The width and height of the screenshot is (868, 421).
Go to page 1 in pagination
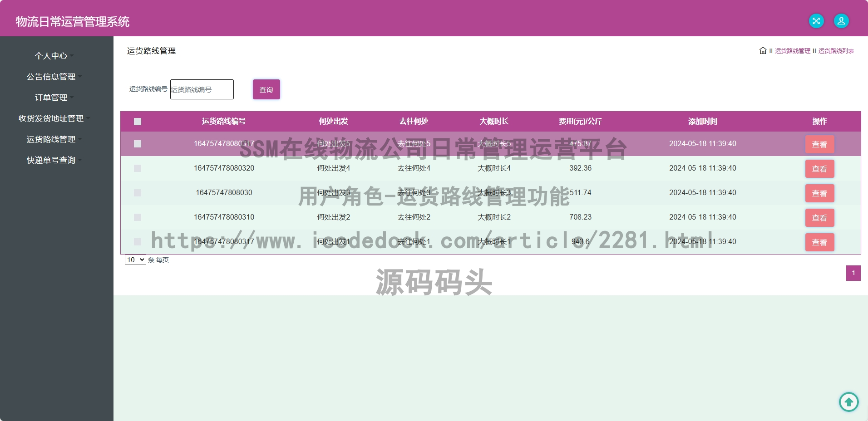pos(853,273)
